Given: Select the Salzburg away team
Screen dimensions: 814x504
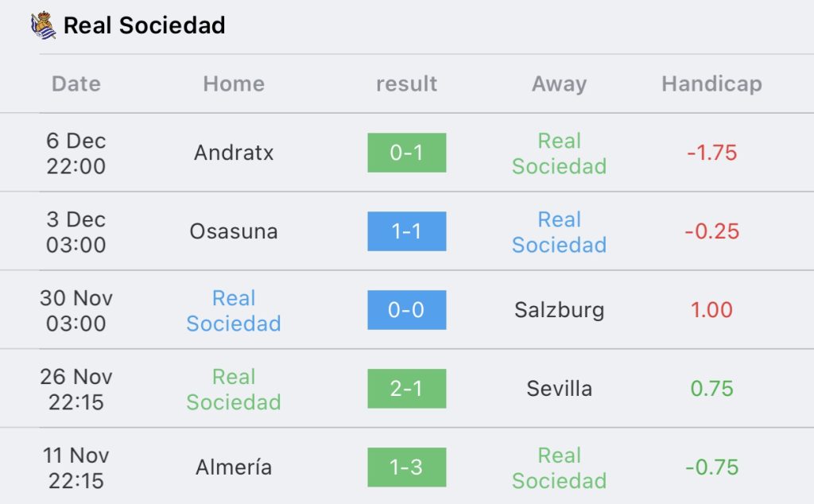Looking at the screenshot, I should click(559, 310).
